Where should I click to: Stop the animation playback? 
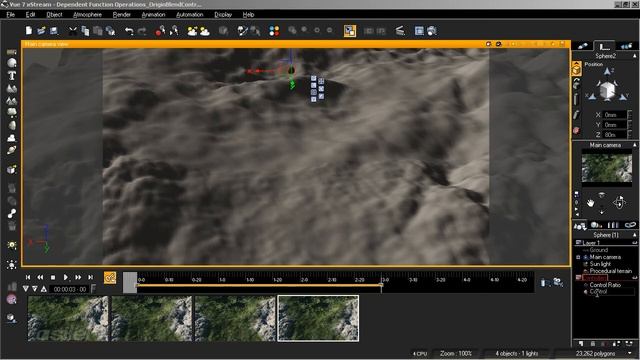tap(53, 278)
